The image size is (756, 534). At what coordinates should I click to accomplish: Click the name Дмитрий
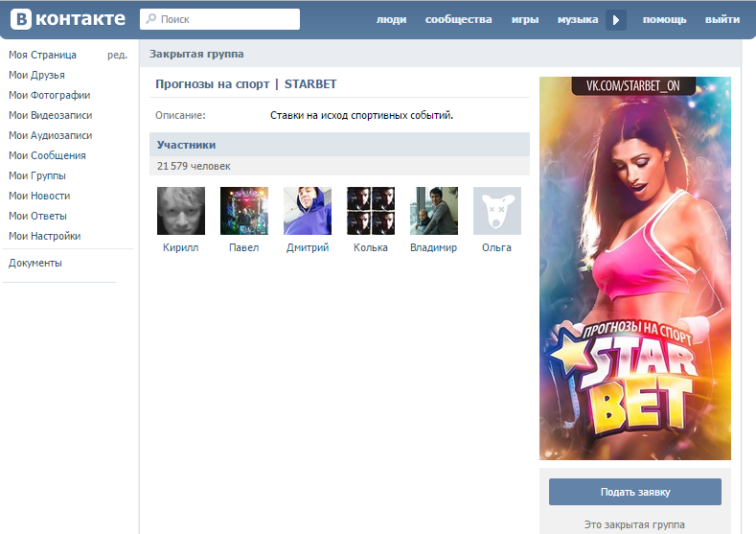[308, 248]
